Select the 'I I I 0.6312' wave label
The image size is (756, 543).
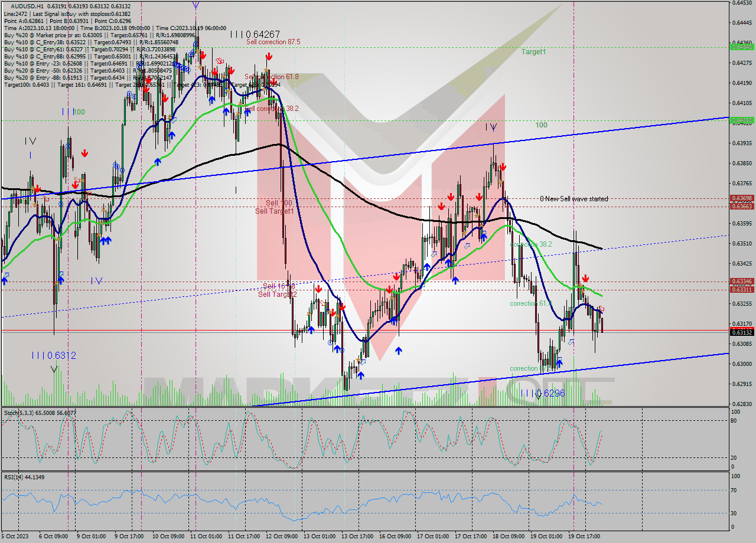[x=54, y=355]
